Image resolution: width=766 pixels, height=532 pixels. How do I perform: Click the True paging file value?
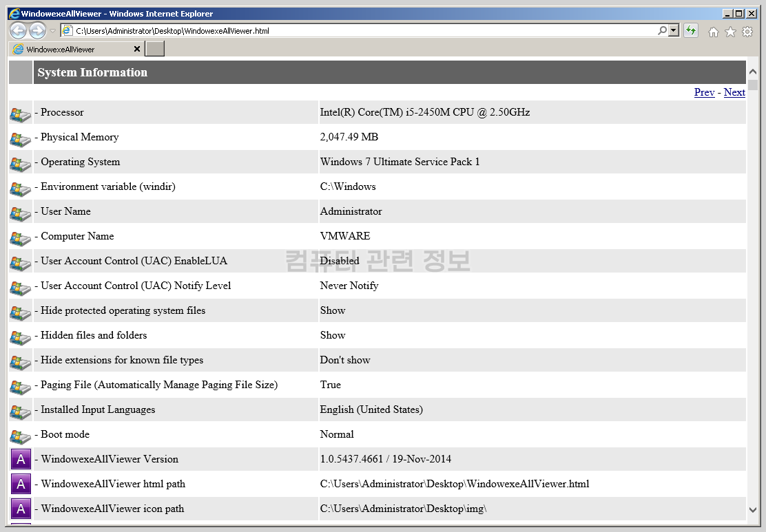point(330,385)
